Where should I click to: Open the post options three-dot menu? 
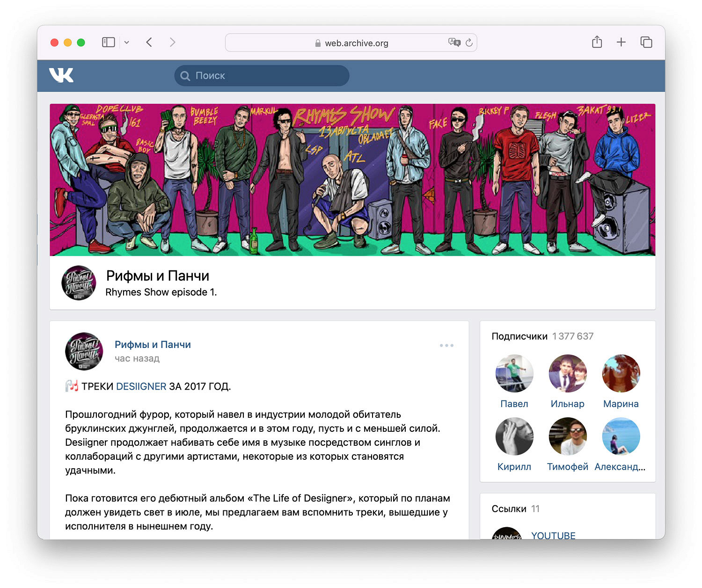[x=446, y=346]
